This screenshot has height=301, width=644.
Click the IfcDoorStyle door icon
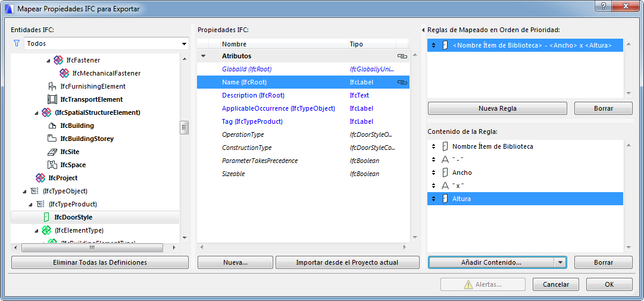point(46,217)
